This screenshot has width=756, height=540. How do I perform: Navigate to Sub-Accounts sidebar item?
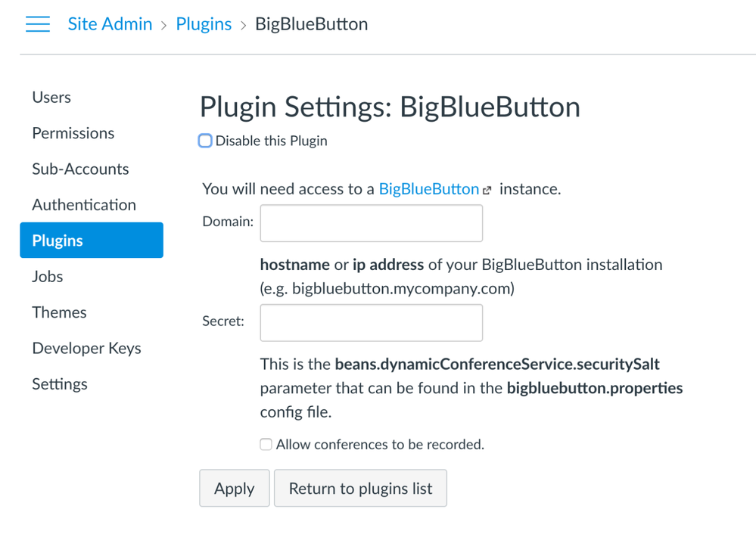pos(80,169)
